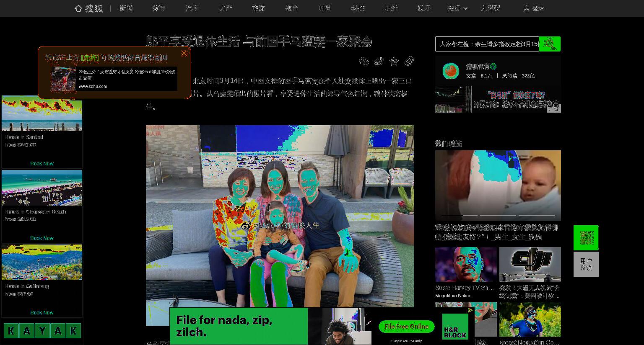Image resolution: width=644 pixels, height=345 pixels.
Task: Open the 财经 navigation item
Action: [391, 8]
